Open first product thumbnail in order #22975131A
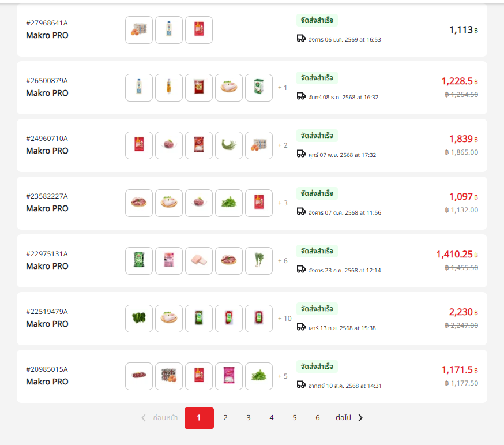 [139, 261]
